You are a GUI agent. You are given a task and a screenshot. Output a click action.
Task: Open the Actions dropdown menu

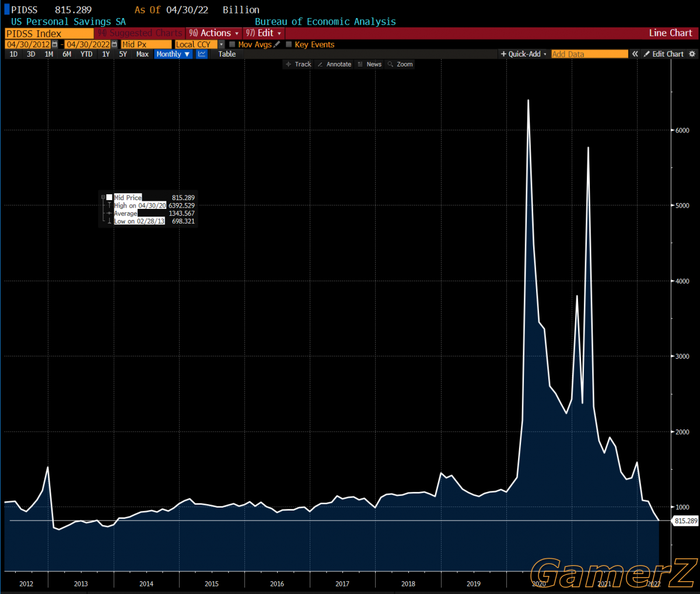[x=214, y=33]
